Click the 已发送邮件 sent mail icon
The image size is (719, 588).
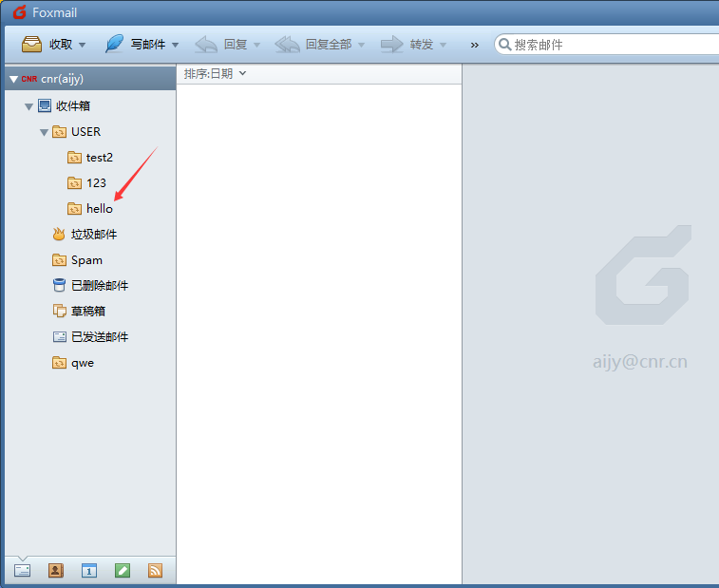[60, 337]
